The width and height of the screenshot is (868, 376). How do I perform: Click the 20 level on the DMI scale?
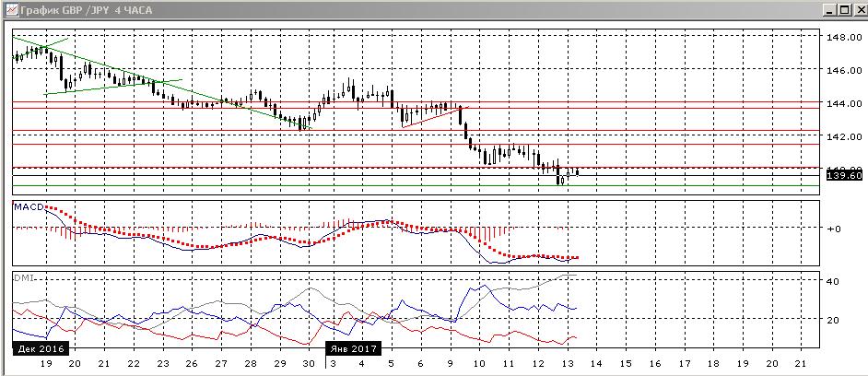[833, 320]
